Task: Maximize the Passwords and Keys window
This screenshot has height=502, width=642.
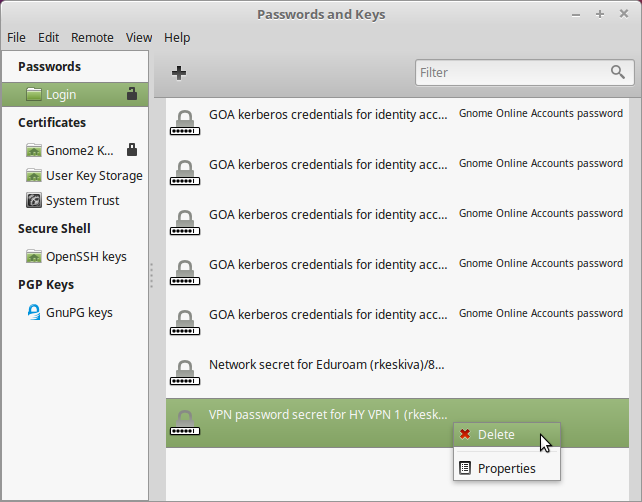Action: [600, 14]
